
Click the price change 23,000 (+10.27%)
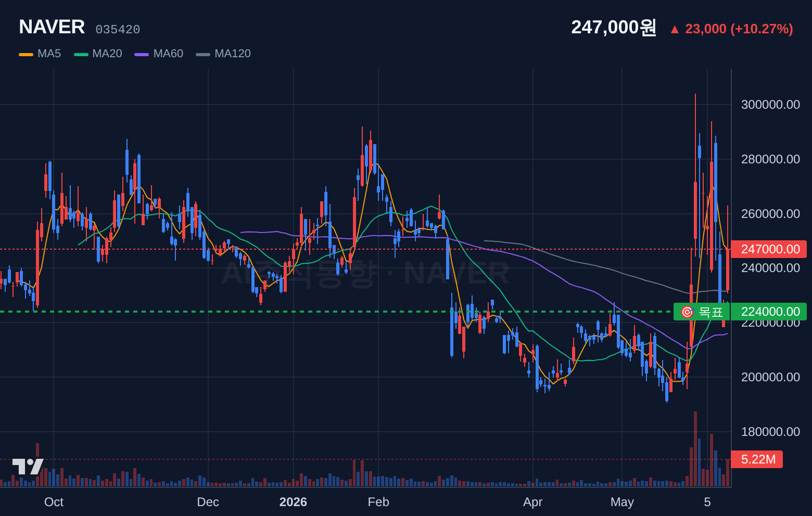pos(739,29)
